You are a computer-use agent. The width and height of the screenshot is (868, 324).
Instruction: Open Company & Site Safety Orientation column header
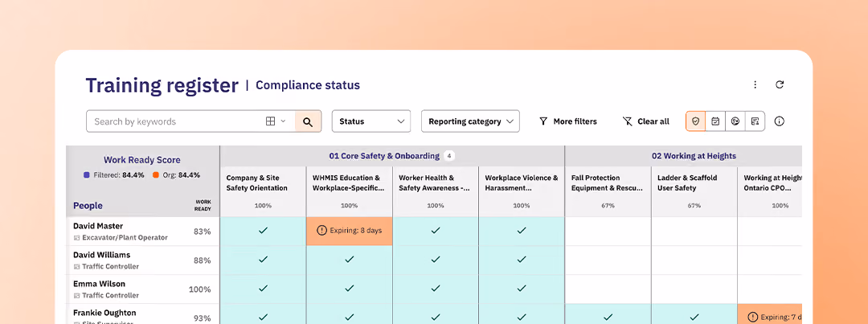(x=263, y=191)
